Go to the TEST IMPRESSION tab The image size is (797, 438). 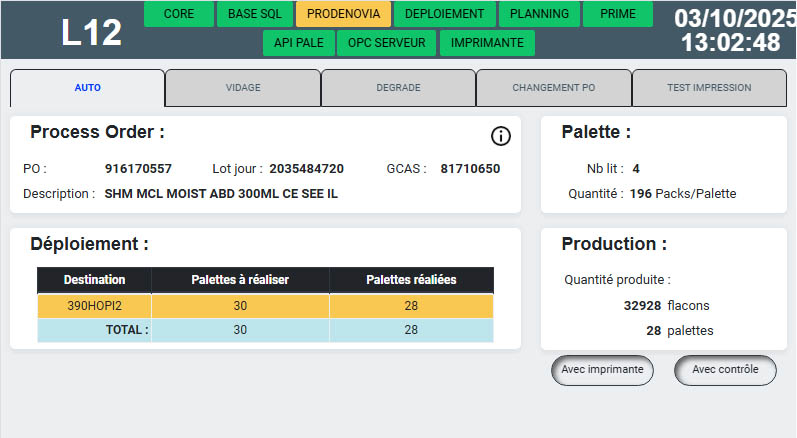point(709,88)
